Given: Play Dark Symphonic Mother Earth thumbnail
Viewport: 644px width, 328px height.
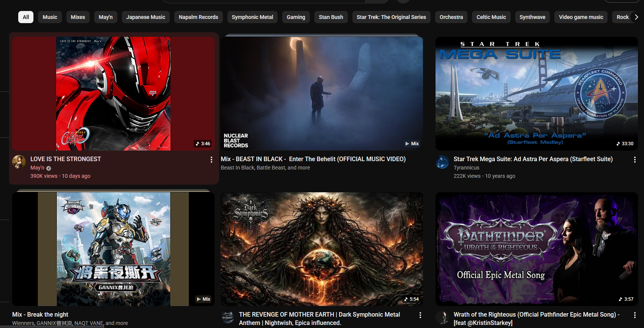Looking at the screenshot, I should coord(322,249).
